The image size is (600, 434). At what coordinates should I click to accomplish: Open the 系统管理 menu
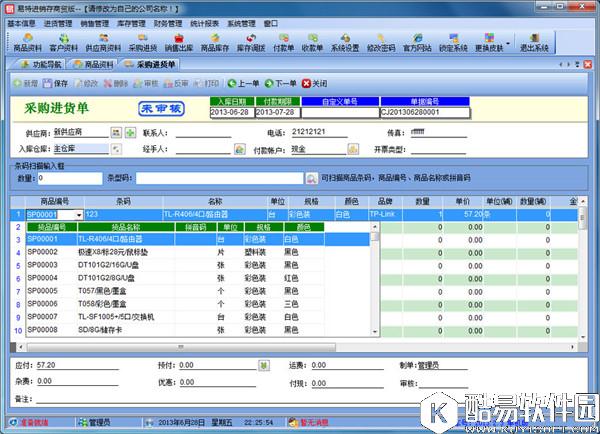[241, 23]
